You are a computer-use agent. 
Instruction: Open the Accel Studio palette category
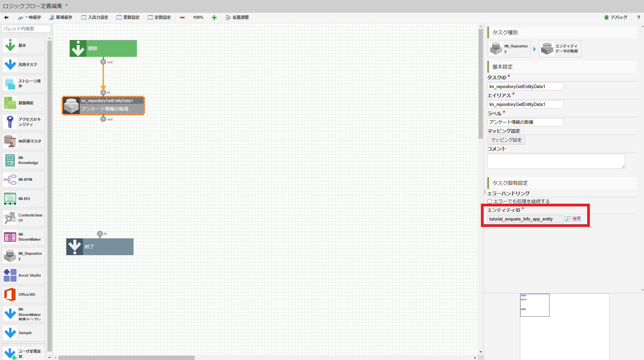coord(10,275)
